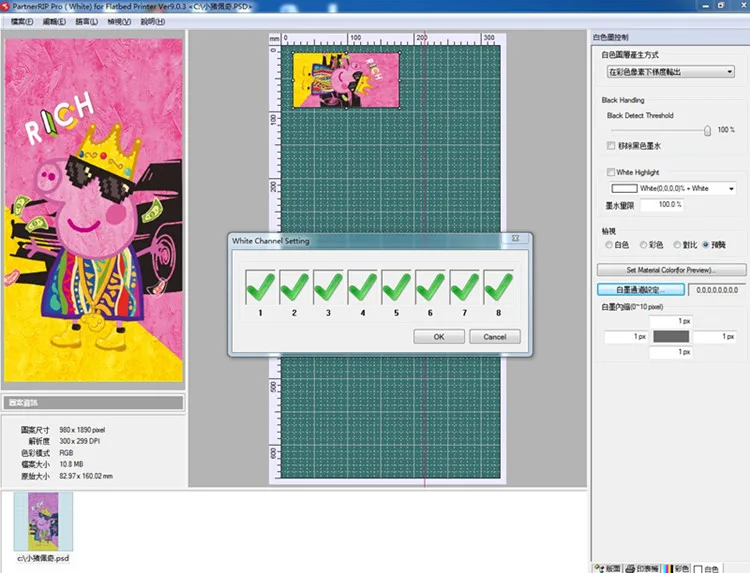Click Set Material Color(for Preview) button
This screenshot has width=750, height=573.
click(x=672, y=270)
